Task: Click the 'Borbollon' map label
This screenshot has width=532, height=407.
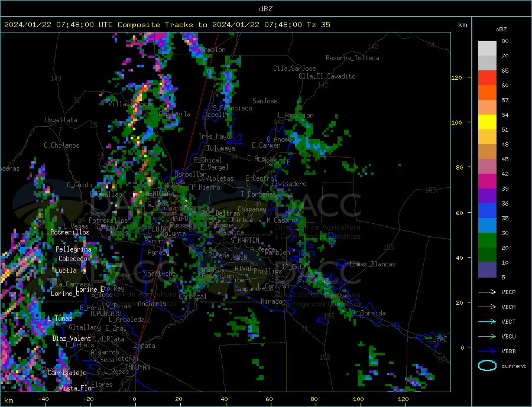Action: coord(191,174)
